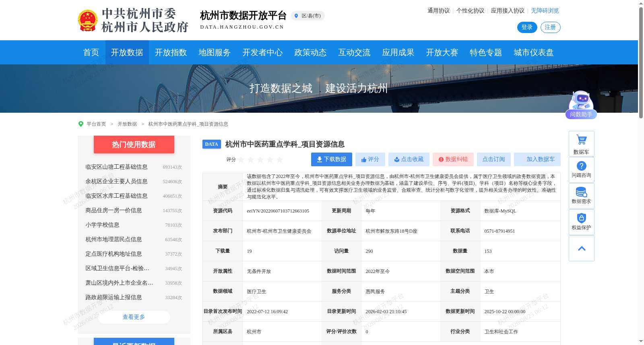Open 开放大赛 nav item

click(442, 52)
